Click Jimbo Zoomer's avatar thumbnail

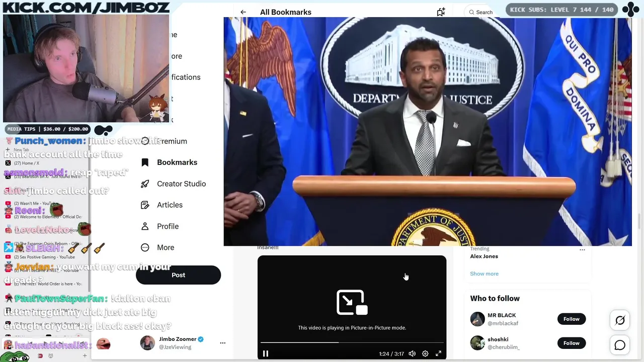[x=147, y=343]
